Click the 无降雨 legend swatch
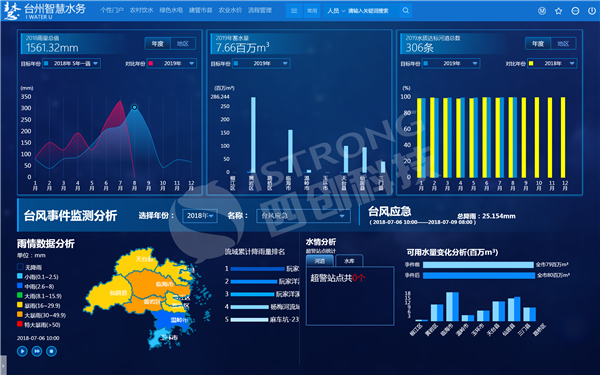Screen dimensions: 600x375 coord(20,267)
